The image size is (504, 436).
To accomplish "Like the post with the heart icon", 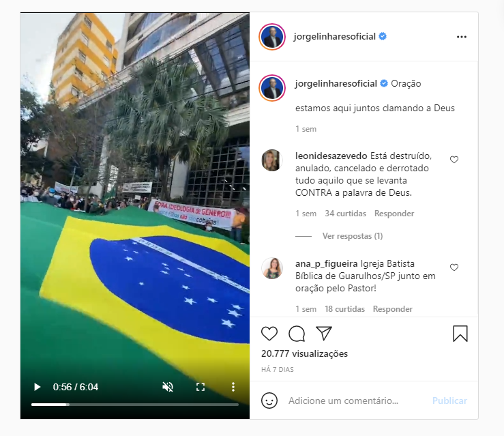I will [x=269, y=334].
